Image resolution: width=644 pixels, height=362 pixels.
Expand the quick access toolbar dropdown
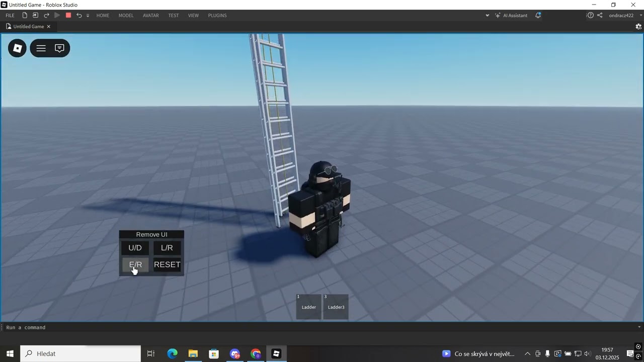click(x=88, y=16)
